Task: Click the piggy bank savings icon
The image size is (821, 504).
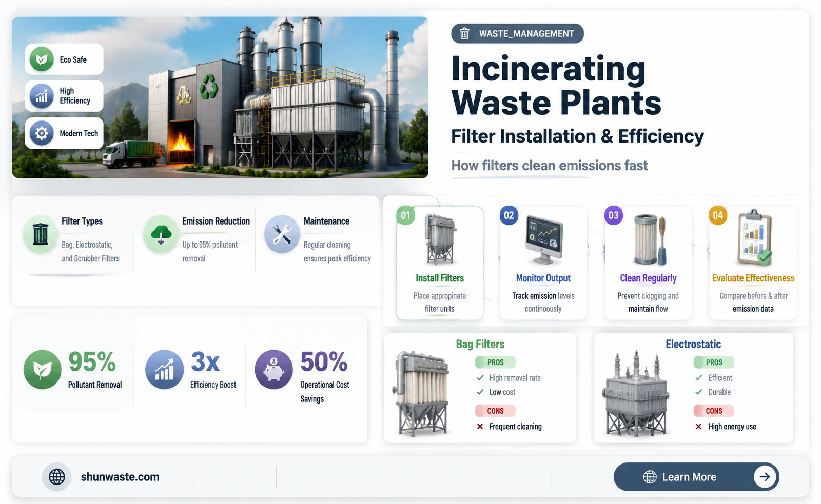Action: point(274,369)
